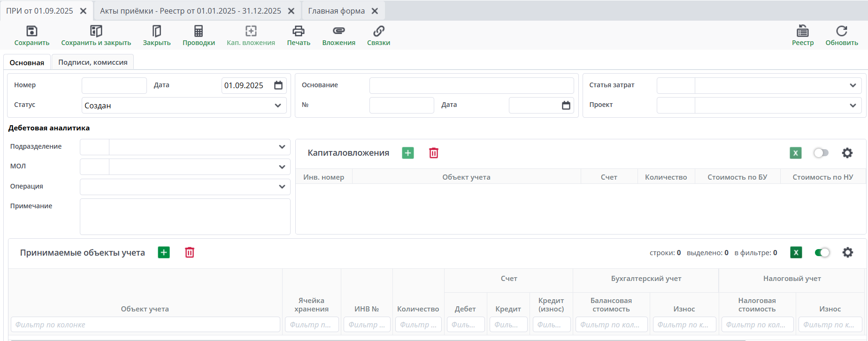Switch to Главная форма tab
Screen dimensions: 868x341
pos(336,11)
